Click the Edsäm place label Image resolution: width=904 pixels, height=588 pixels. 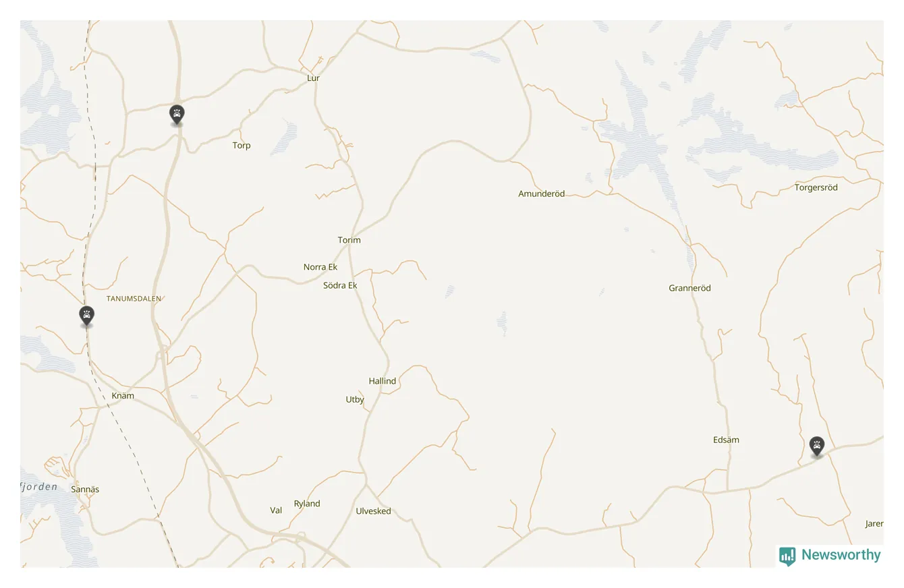click(x=727, y=440)
